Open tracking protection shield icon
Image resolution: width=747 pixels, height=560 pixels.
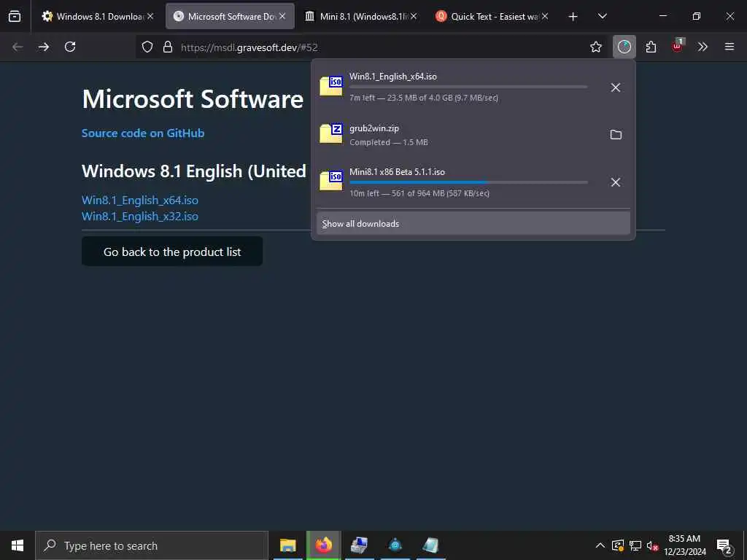pos(147,47)
